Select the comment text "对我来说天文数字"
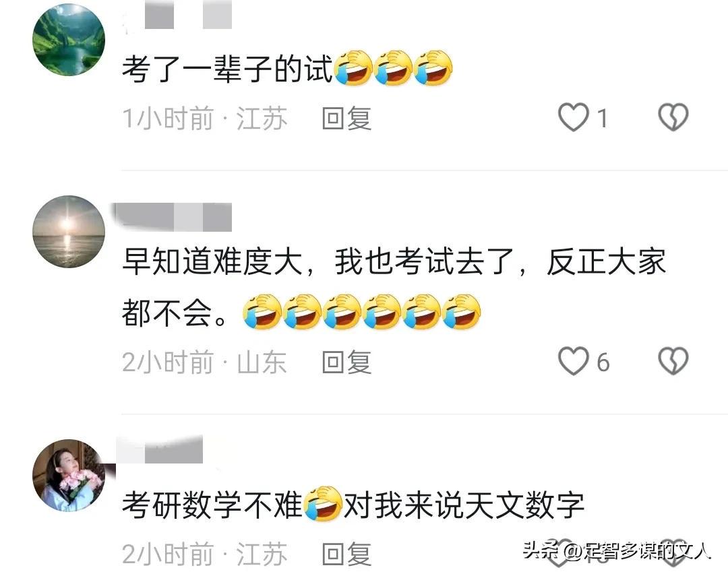The width and height of the screenshot is (728, 576). point(464,505)
